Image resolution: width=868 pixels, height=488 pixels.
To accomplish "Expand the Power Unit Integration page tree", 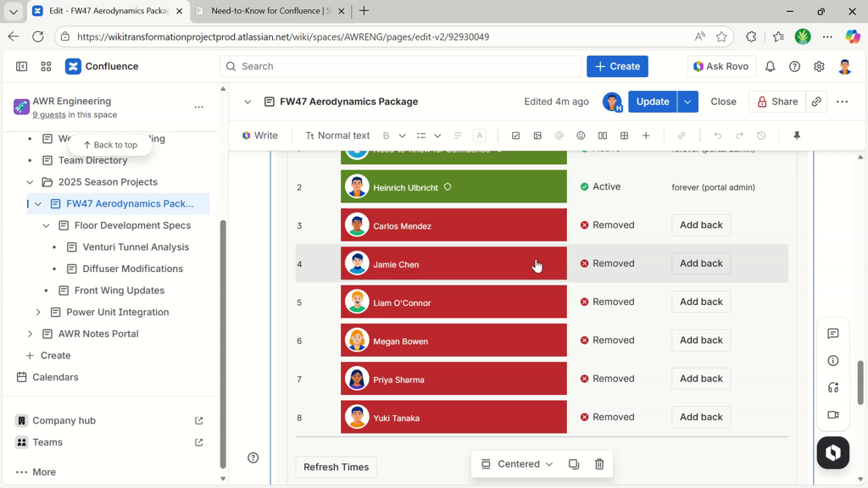I will click(38, 313).
